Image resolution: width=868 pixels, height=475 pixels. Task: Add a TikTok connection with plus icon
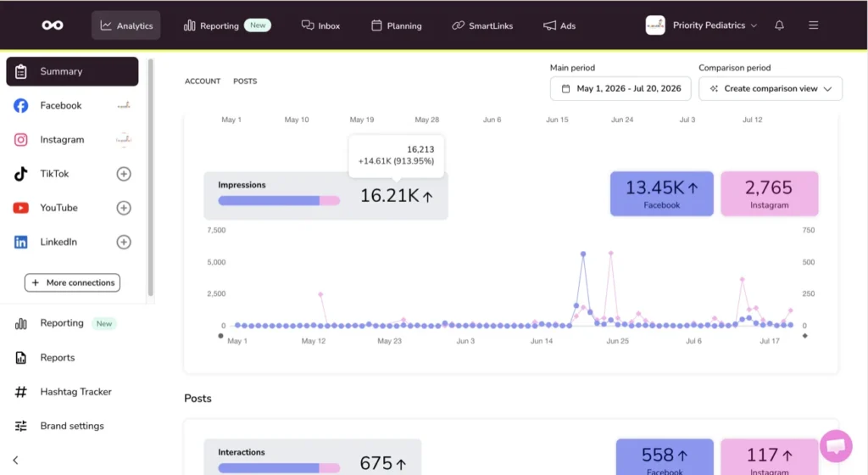[x=124, y=174]
